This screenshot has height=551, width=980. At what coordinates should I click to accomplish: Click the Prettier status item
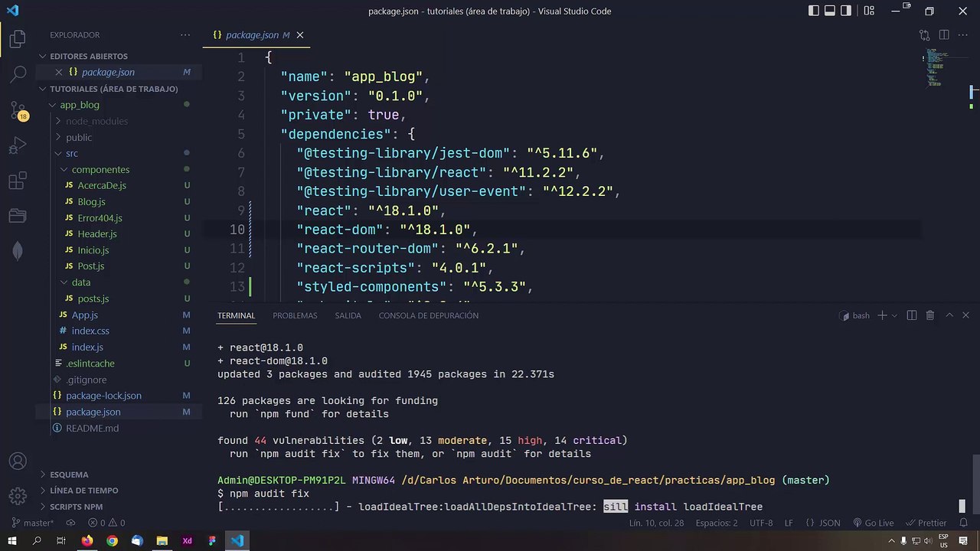[x=926, y=523]
